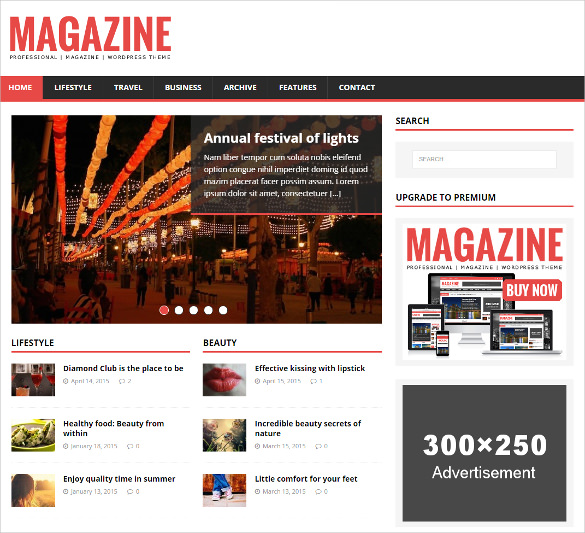Open the Diamond Club article thumbnail
This screenshot has height=533, width=585.
click(33, 380)
